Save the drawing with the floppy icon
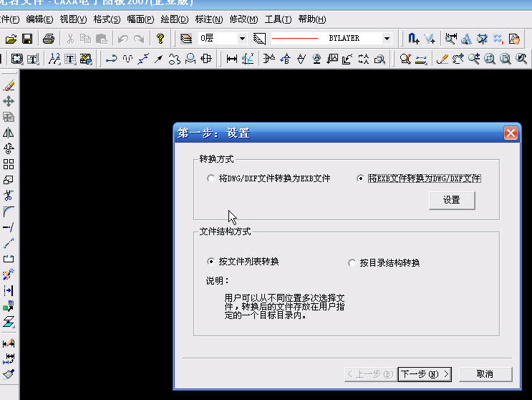 27,39
